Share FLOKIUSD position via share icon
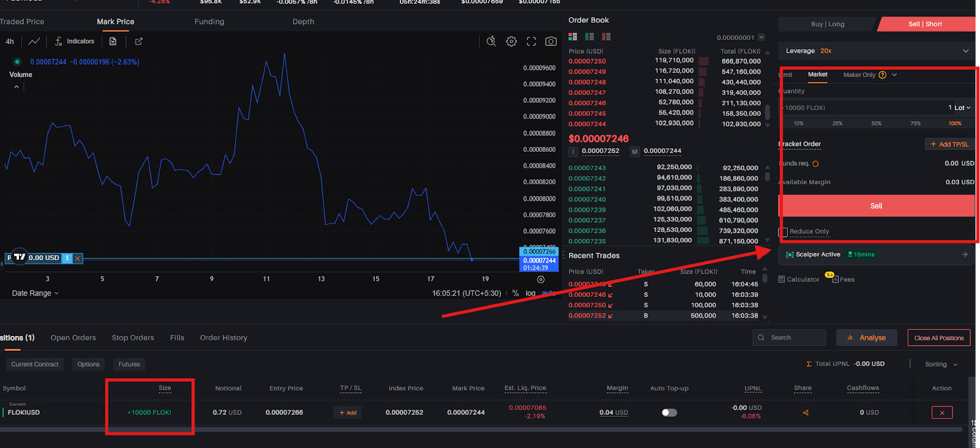This screenshot has height=448, width=980. (x=805, y=413)
